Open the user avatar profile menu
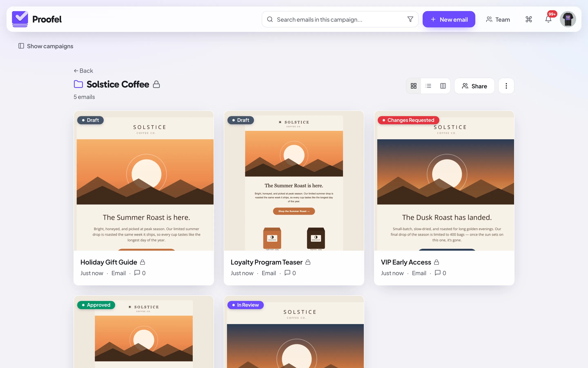This screenshot has width=588, height=368. (568, 19)
